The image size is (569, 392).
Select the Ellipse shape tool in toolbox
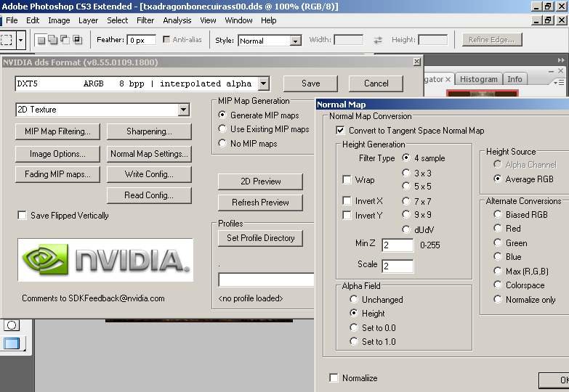[x=12, y=325]
